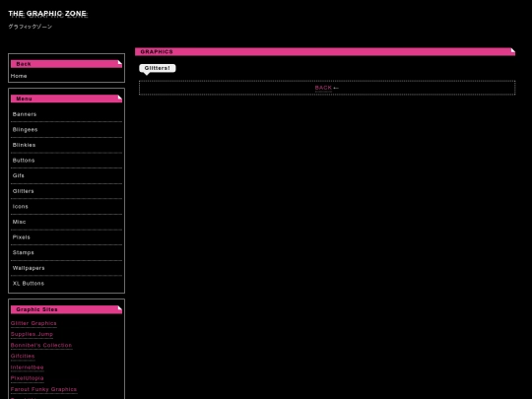Viewport: 532px width, 399px height.
Task: Follow the BACK link in the dotted box
Action: pyautogui.click(x=323, y=88)
